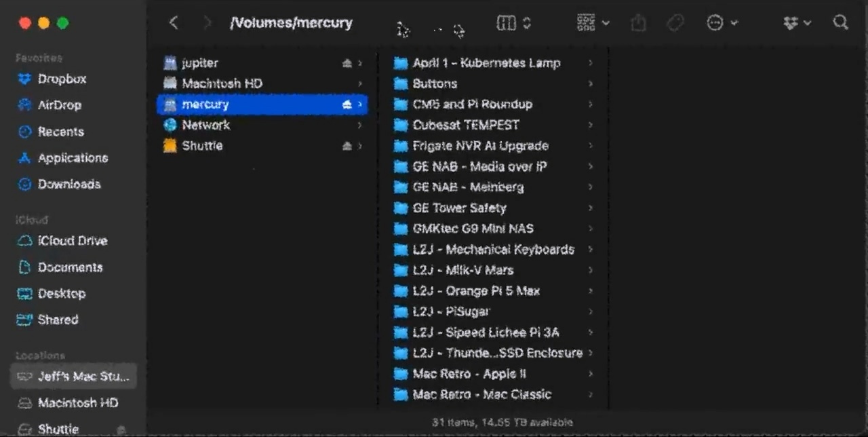The width and height of the screenshot is (868, 437).
Task: Open iCloud Drive in the sidebar
Action: point(72,241)
